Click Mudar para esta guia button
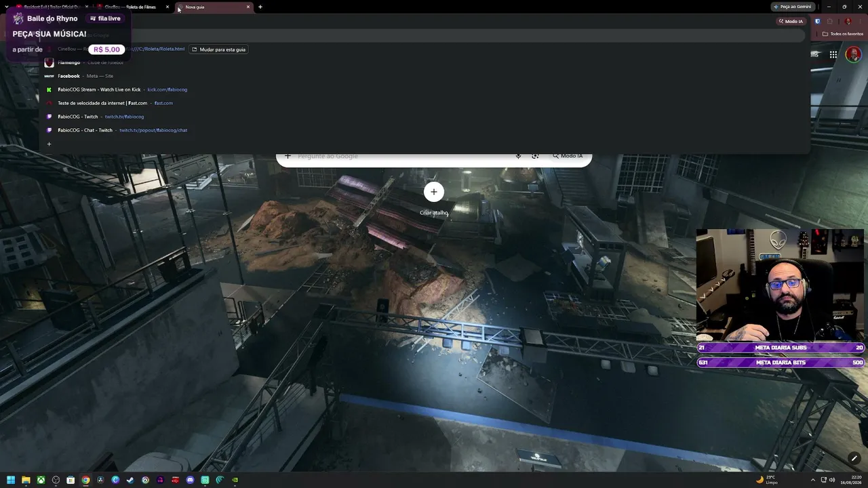Image resolution: width=868 pixels, height=488 pixels. click(219, 49)
